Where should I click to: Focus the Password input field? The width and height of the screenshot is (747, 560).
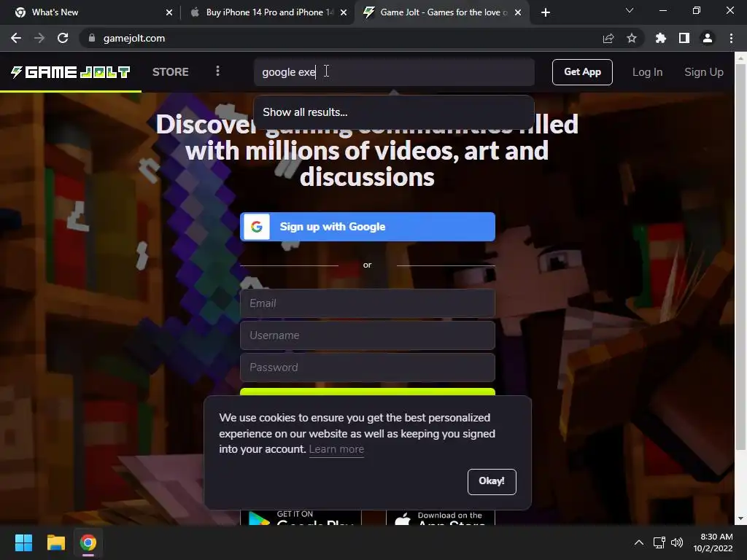coord(368,367)
